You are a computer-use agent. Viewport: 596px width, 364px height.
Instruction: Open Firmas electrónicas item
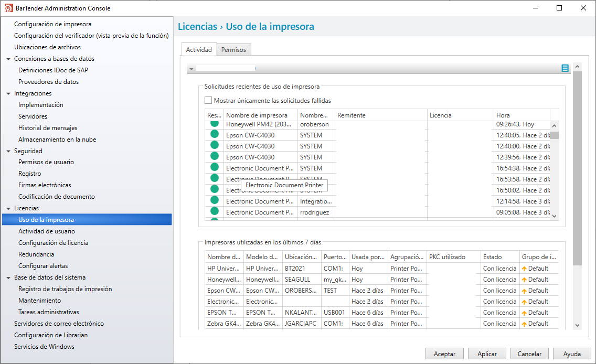tap(45, 185)
